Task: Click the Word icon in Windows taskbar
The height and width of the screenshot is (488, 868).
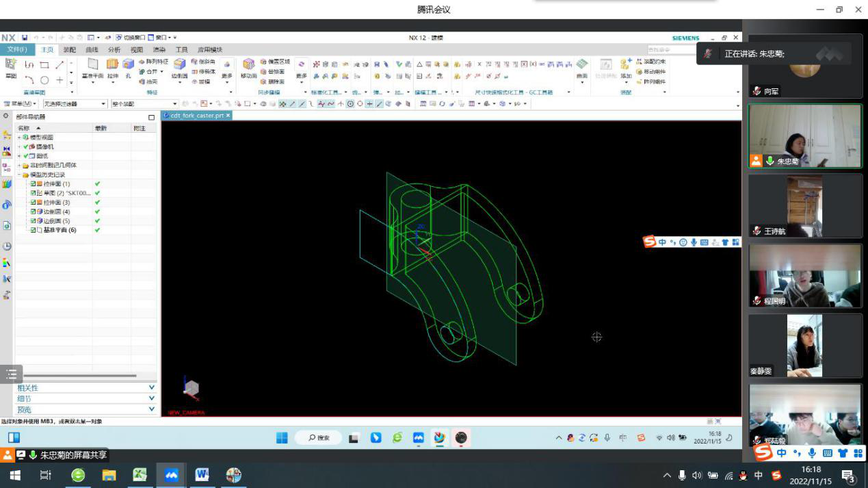Action: coord(202,475)
